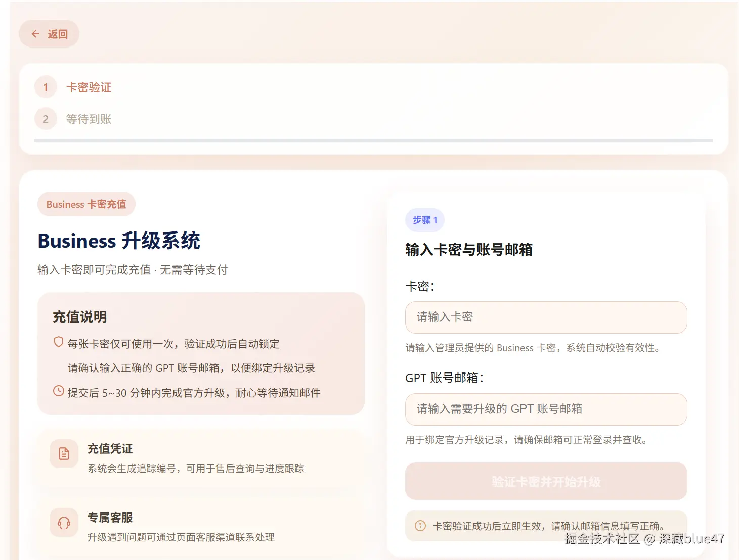This screenshot has height=560, width=739.
Task: Click the 步骤 1 badge
Action: point(425,220)
